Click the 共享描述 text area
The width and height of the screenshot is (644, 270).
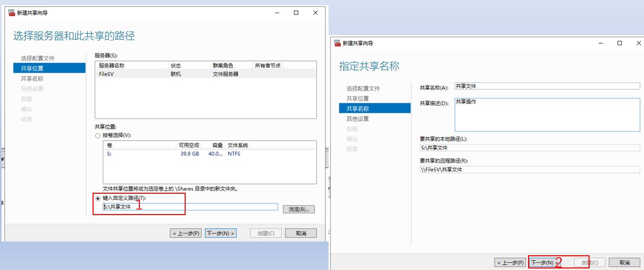tap(547, 114)
